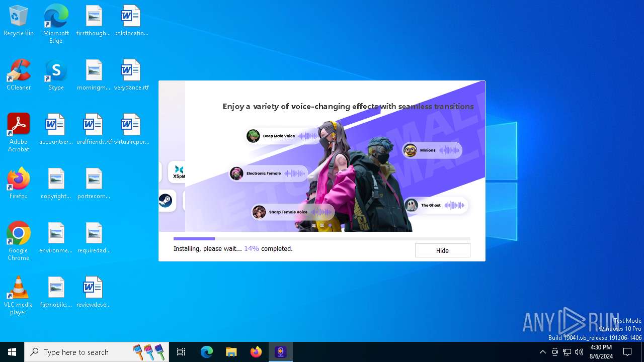This screenshot has width=644, height=362.
Task: Open Adobe Acrobat desktop shortcut
Action: click(x=19, y=132)
